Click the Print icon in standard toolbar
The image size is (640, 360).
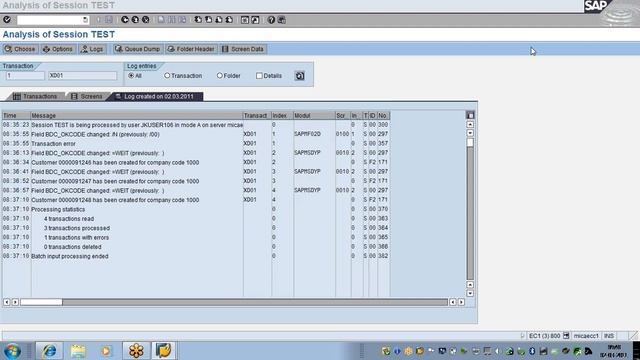coord(161,20)
